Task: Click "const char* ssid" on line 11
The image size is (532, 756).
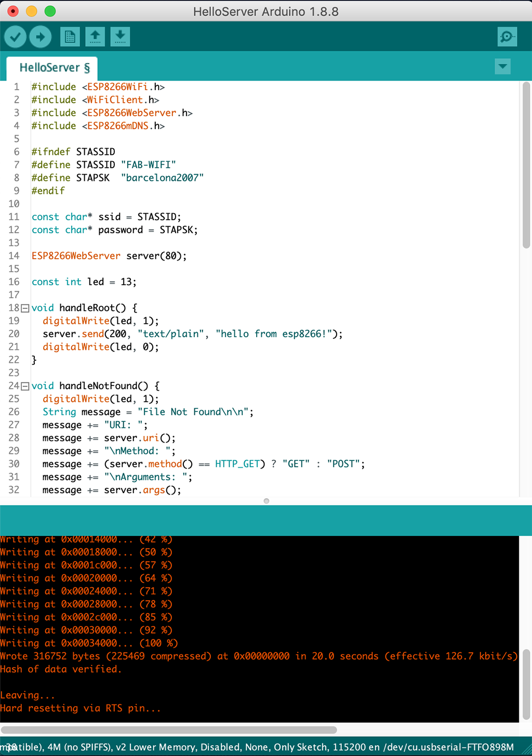Action: tap(76, 217)
